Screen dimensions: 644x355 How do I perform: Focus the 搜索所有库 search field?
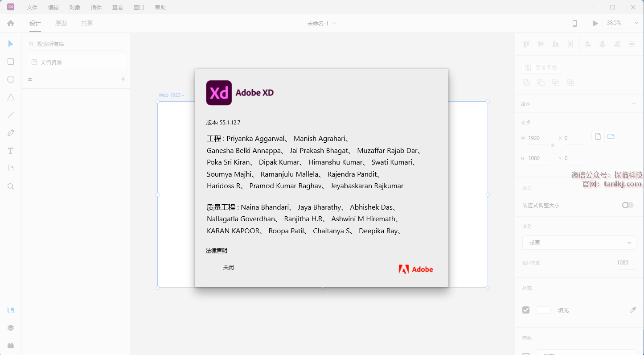(x=76, y=44)
